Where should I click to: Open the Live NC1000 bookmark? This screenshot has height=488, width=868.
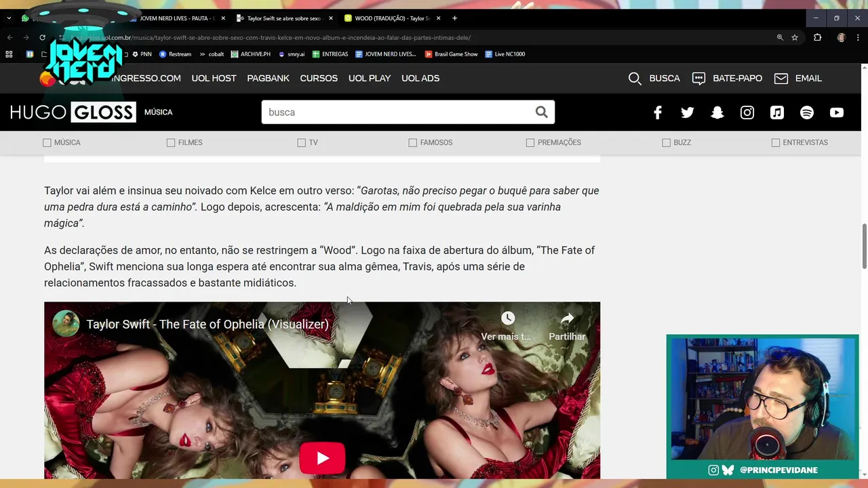(505, 54)
